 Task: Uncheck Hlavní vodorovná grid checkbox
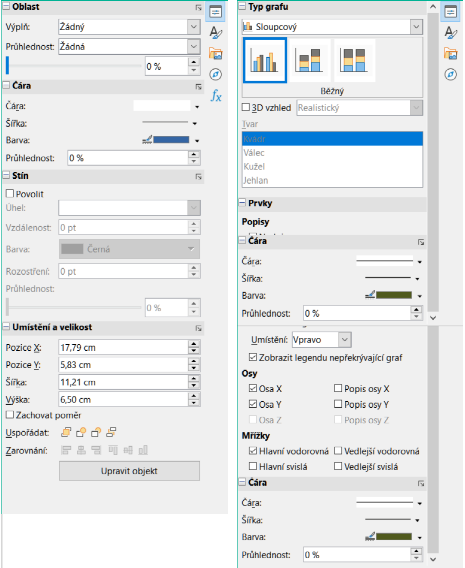coord(253,451)
